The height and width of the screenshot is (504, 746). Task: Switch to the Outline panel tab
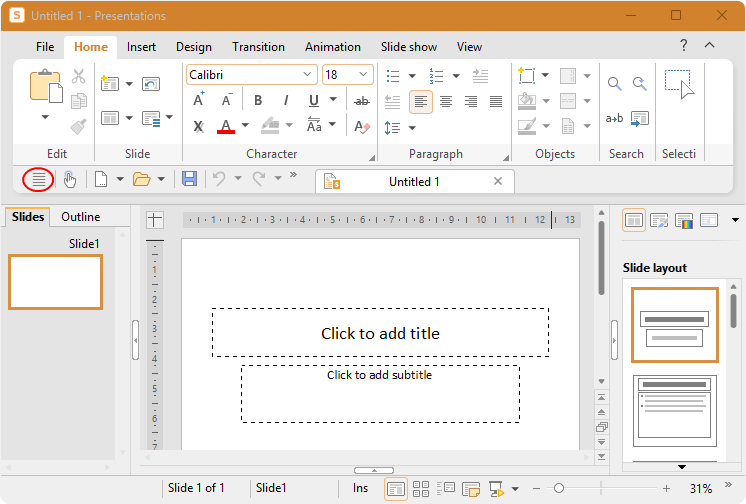point(80,217)
